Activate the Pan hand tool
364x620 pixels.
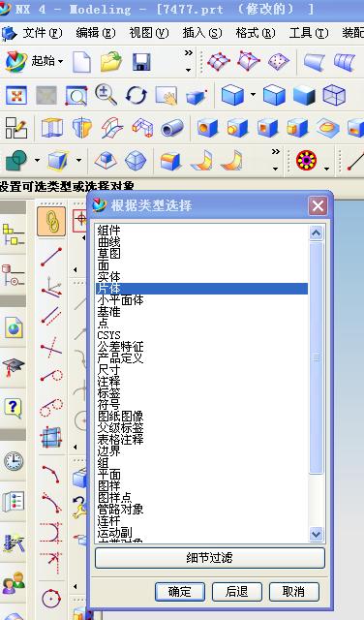(166, 96)
